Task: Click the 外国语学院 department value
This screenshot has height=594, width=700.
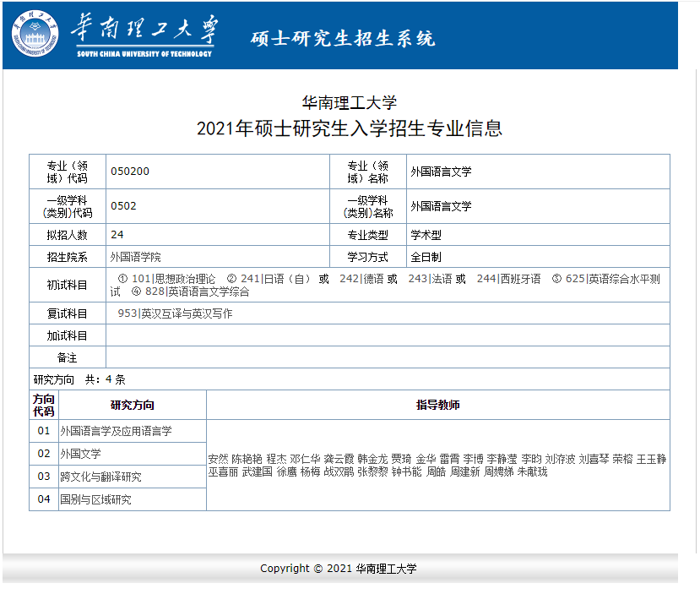Action: (136, 257)
